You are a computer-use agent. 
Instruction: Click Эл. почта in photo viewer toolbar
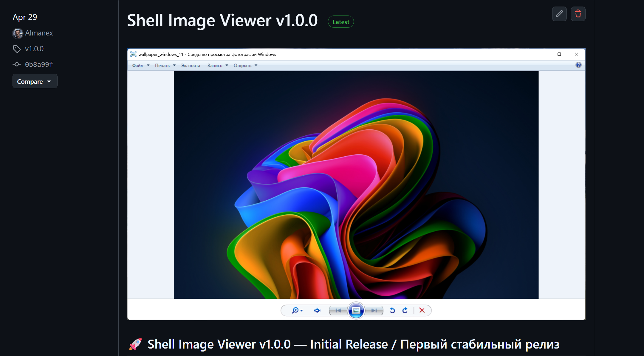coord(191,66)
